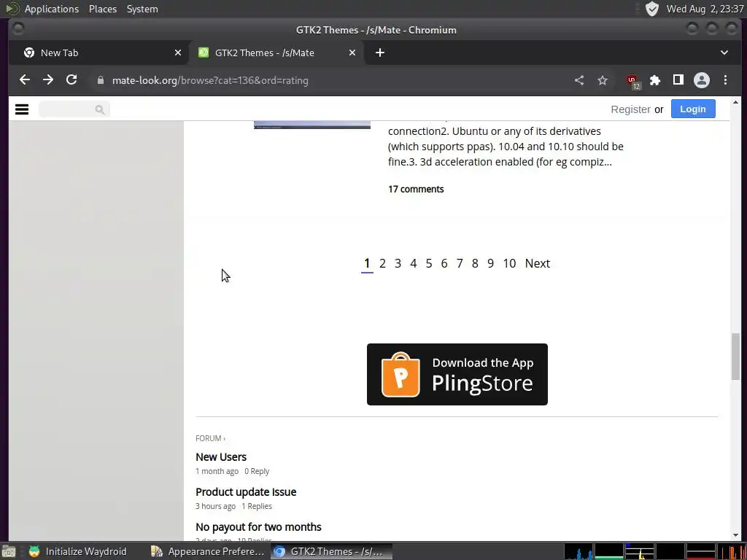This screenshot has width=747, height=560.
Task: Click the shield icon in system tray
Action: tap(651, 9)
